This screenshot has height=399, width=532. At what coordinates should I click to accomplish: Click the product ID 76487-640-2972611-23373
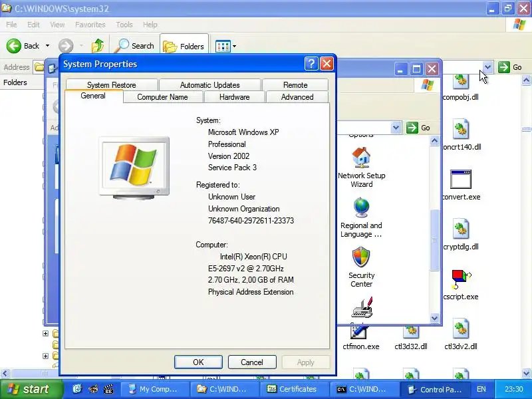click(251, 221)
